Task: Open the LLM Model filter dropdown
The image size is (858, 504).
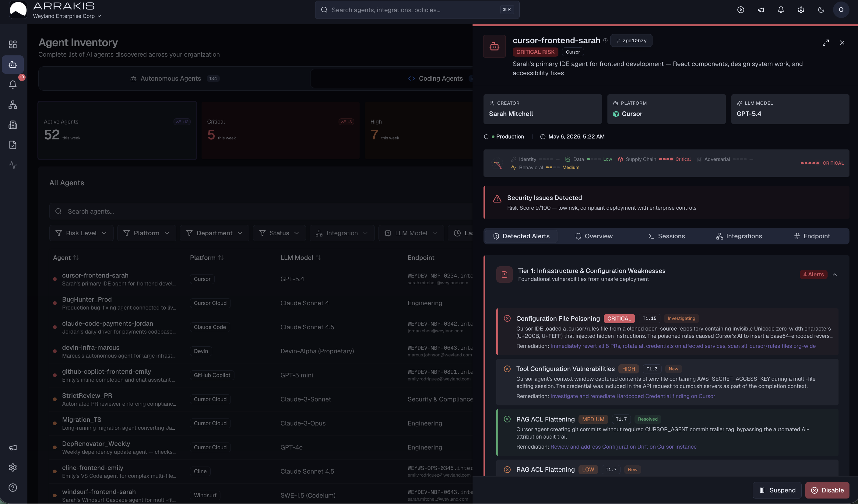Action: tap(411, 233)
